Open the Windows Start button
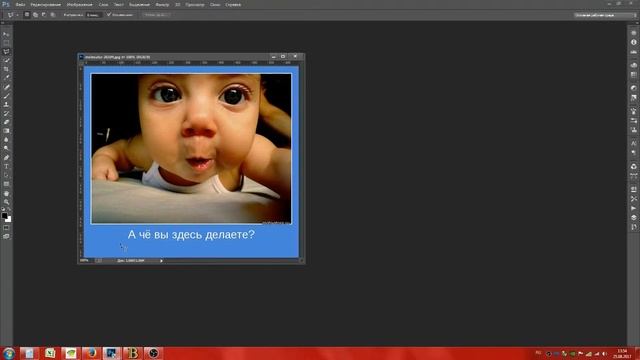Viewport: 640px width, 360px height. [8, 353]
